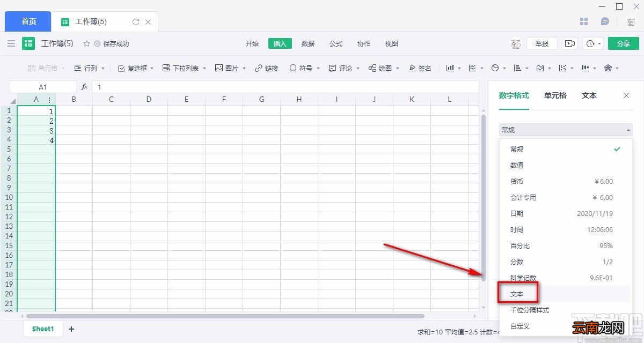Switch to the 单元格 panel tab
Image resolution: width=644 pixels, height=343 pixels.
click(x=555, y=95)
